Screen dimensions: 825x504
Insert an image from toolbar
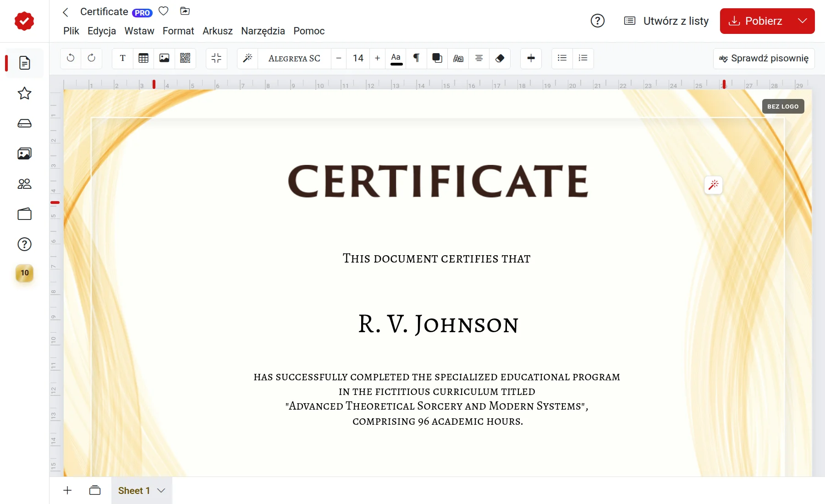(x=164, y=58)
